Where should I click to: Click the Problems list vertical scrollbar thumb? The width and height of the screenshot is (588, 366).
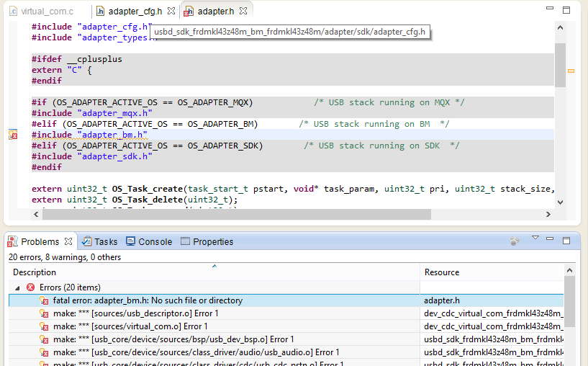(x=569, y=302)
